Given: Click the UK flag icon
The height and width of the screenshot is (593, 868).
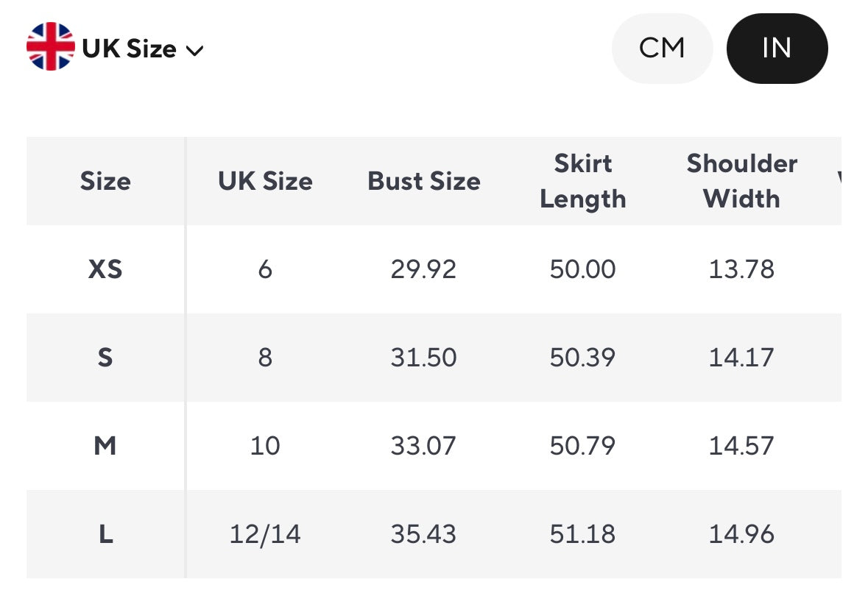Looking at the screenshot, I should (x=50, y=47).
